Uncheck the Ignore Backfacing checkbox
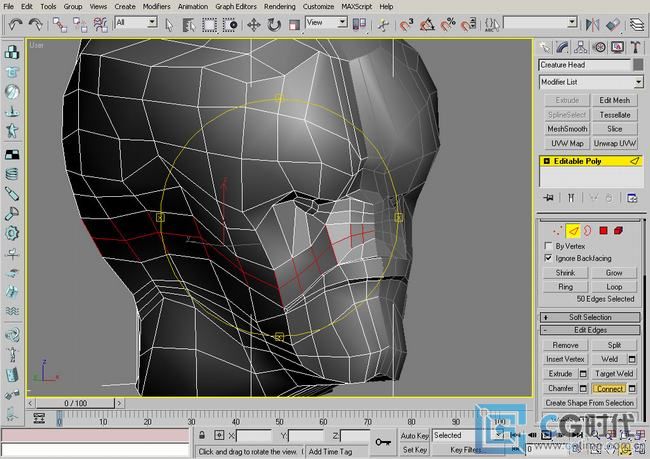 click(548, 258)
